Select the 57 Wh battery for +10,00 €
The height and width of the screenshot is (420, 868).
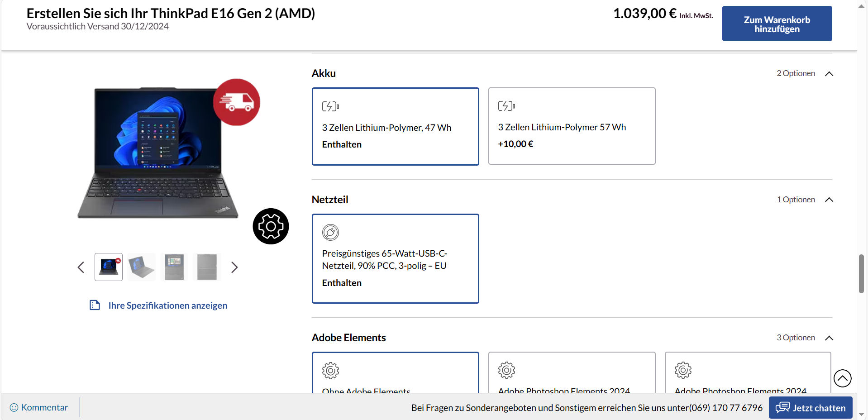click(572, 126)
